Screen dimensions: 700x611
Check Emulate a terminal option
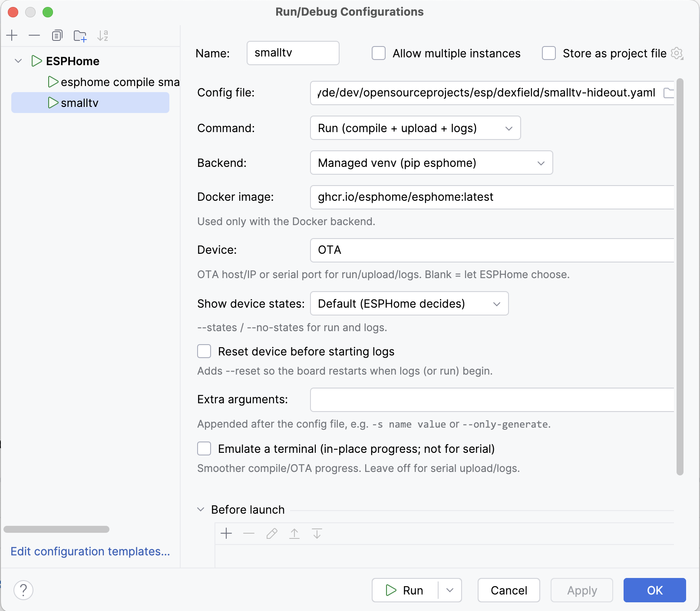coord(204,448)
